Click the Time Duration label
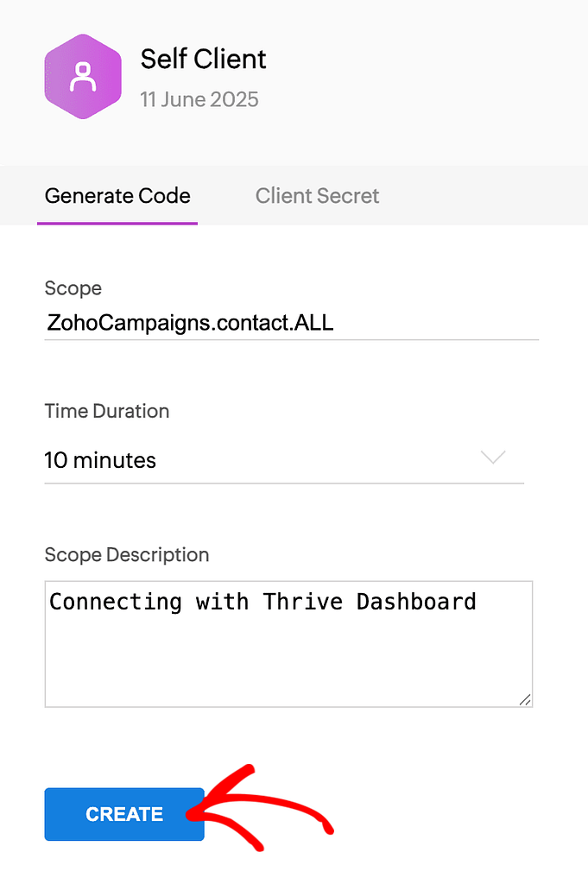This screenshot has width=588, height=884. (x=106, y=411)
